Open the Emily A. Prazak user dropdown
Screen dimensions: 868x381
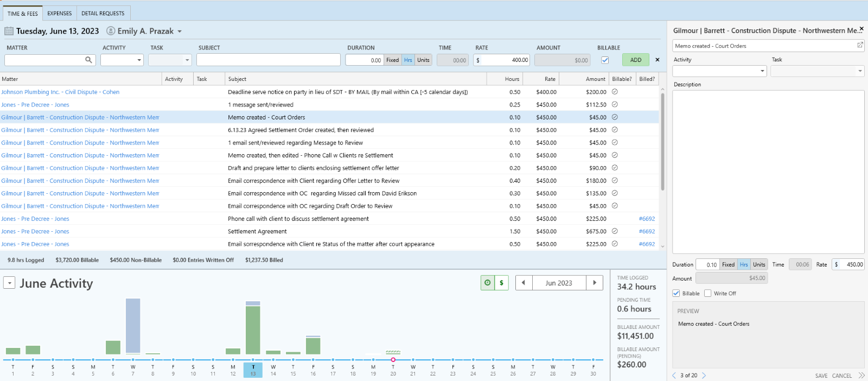(x=180, y=31)
